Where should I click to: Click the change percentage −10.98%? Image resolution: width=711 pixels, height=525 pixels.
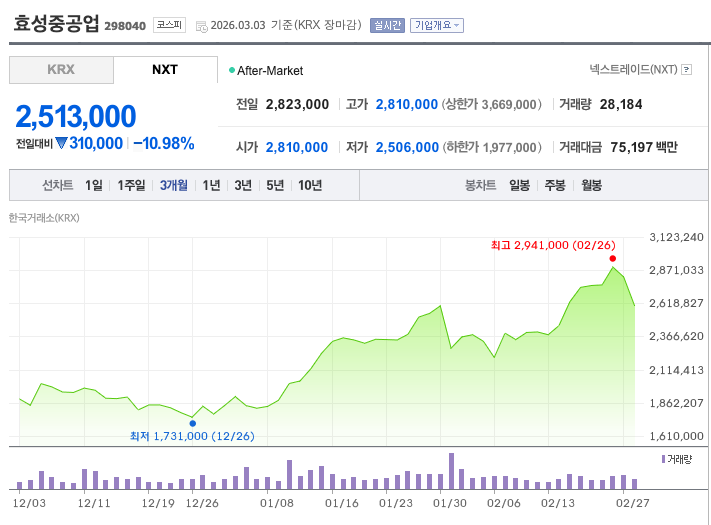164,144
